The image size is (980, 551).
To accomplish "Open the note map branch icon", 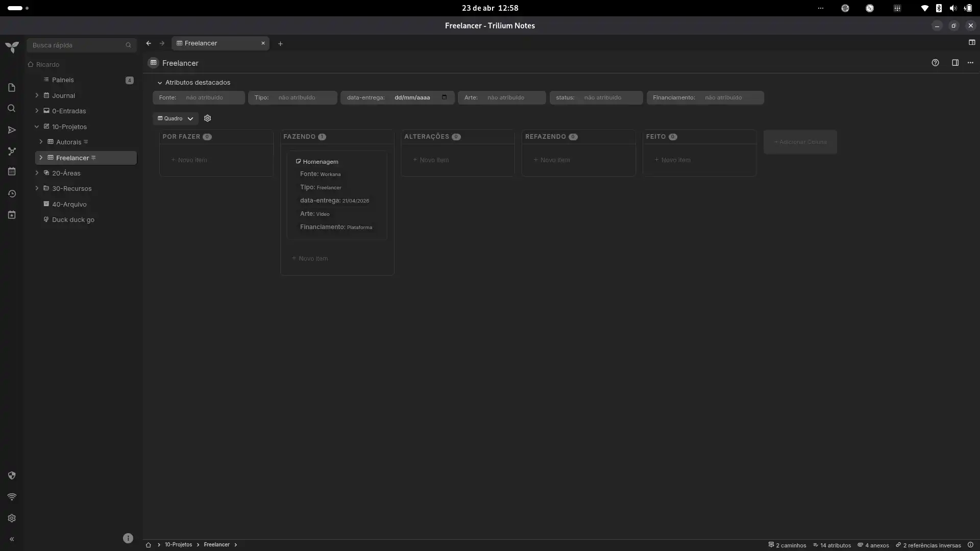I will pos(12,152).
